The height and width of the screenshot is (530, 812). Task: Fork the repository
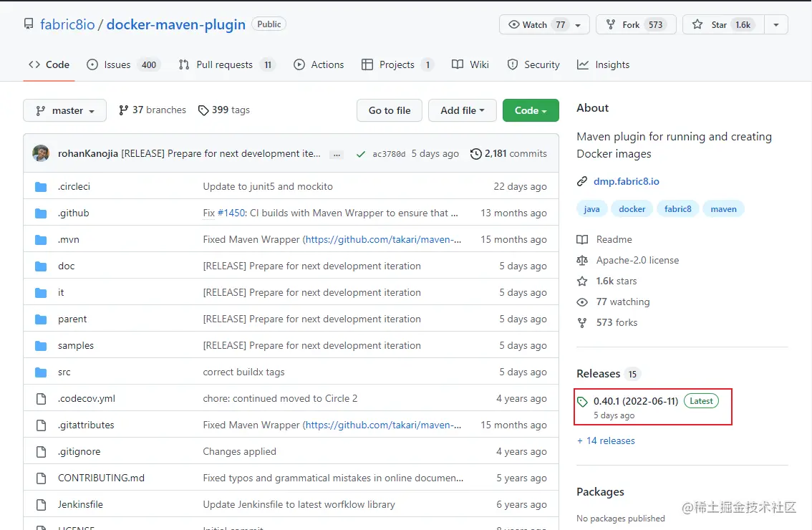(x=636, y=25)
